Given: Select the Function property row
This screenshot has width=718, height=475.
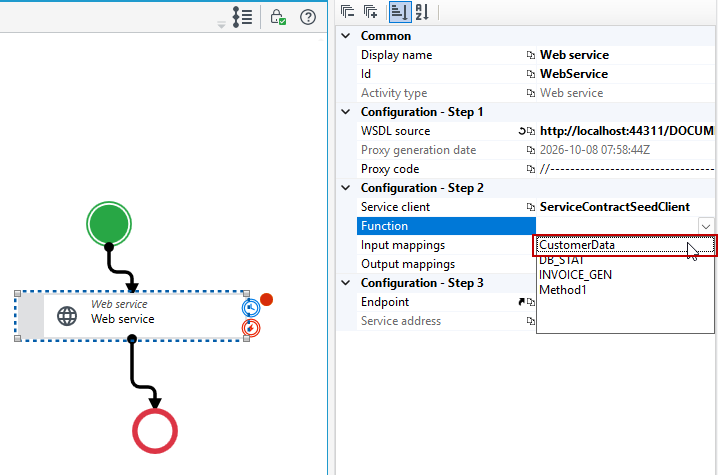Looking at the screenshot, I should click(446, 226).
